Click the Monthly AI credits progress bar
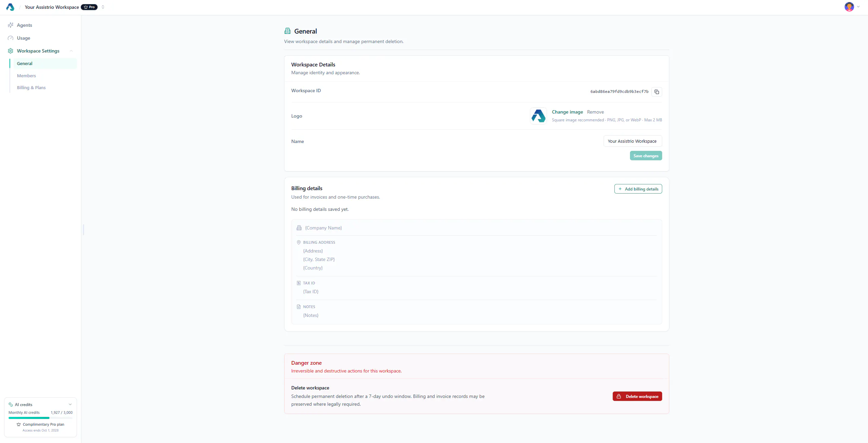Screen dimensions: 868x443 pos(40,418)
